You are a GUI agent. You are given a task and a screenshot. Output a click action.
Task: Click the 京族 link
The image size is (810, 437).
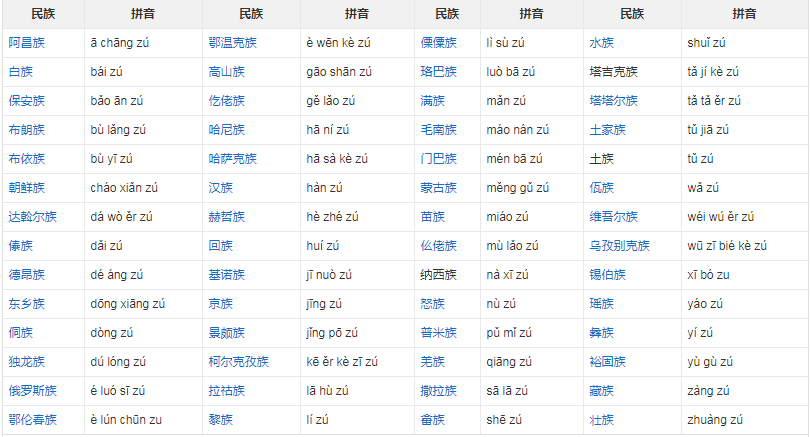221,304
